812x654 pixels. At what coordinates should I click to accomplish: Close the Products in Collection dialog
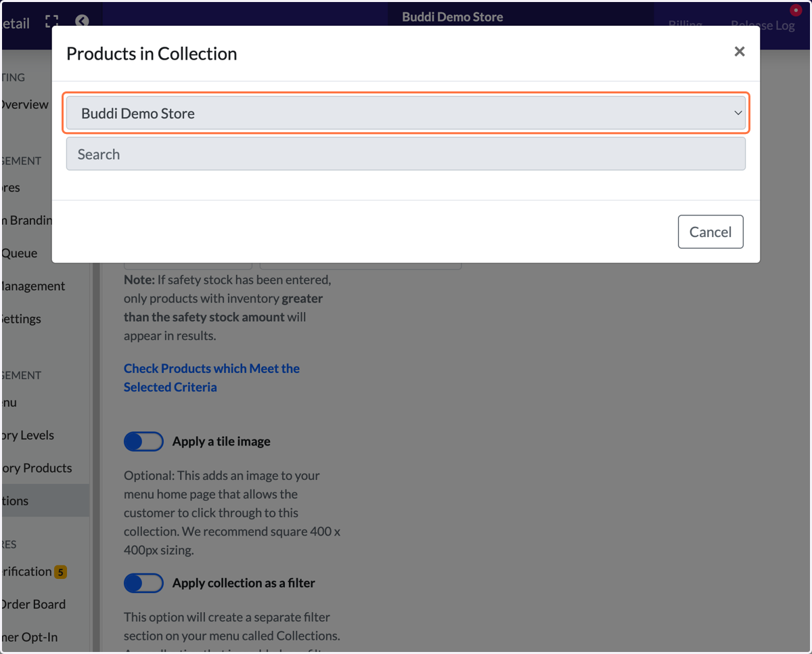(x=740, y=51)
